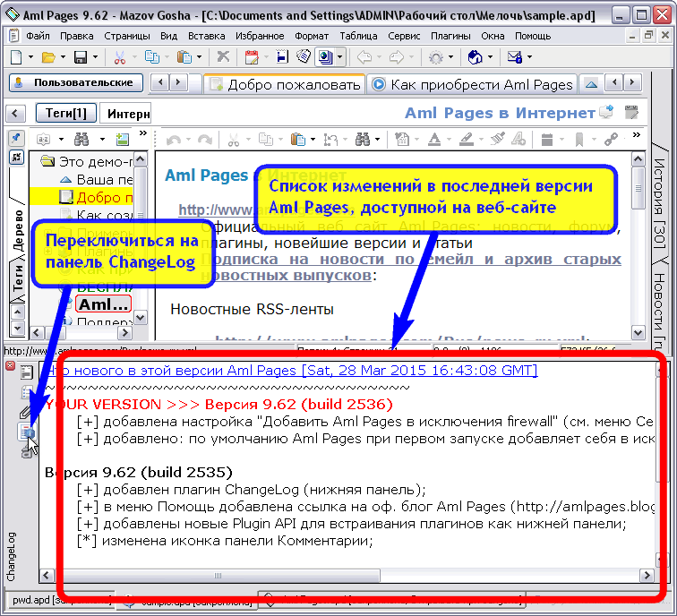Click the back button left of Теги[1]
Image resolution: width=677 pixels, height=616 pixels.
click(15, 114)
